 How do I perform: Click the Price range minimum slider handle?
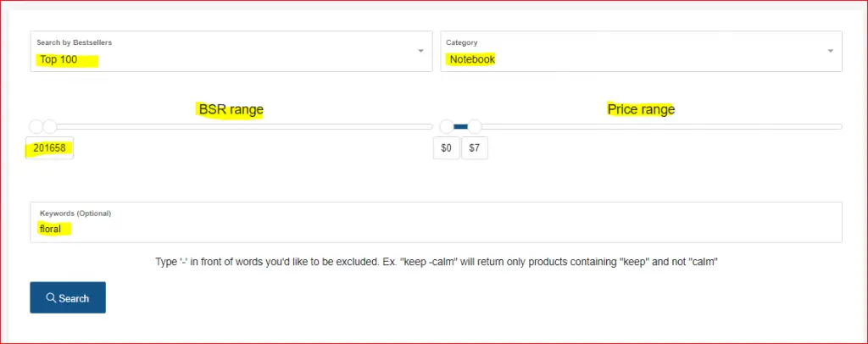pyautogui.click(x=447, y=126)
